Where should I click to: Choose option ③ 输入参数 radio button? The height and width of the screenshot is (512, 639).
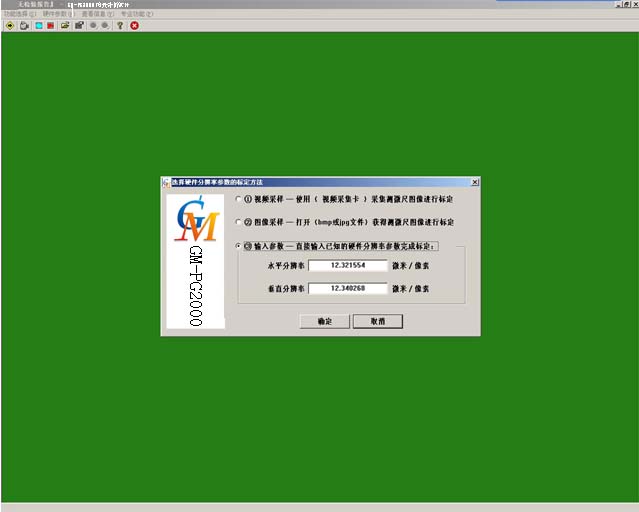click(238, 246)
